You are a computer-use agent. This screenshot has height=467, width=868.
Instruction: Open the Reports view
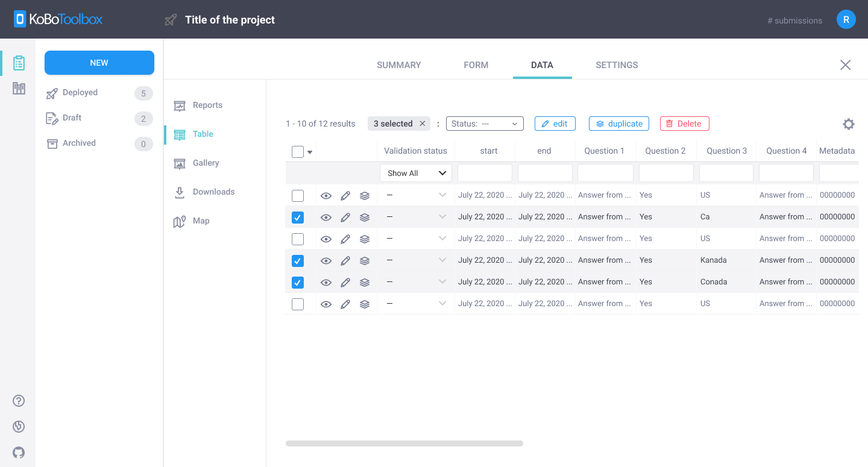207,105
